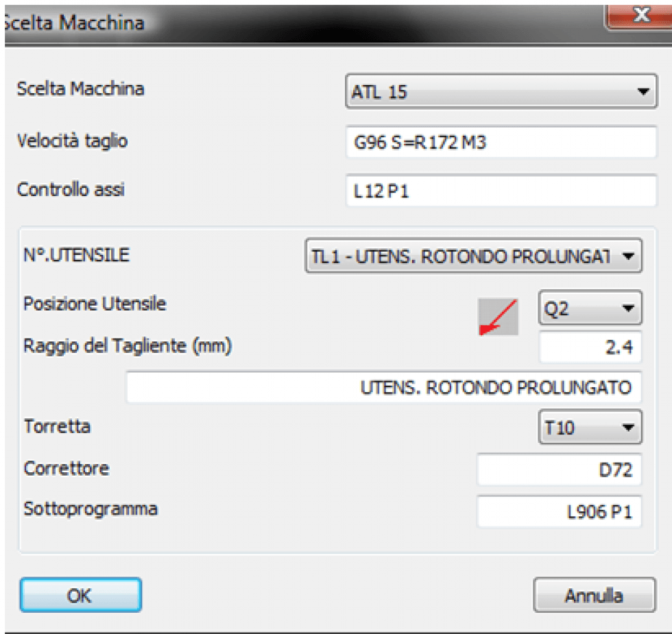Click the Sottoprogramma field with L906 P1
Screen dimensions: 672x634
click(x=559, y=511)
